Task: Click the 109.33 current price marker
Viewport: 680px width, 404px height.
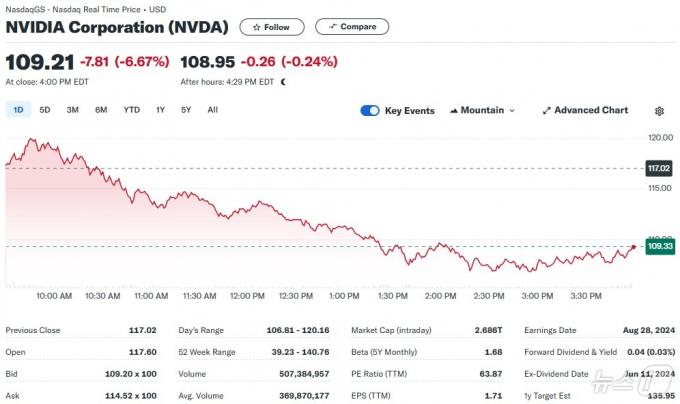Action: coord(660,247)
